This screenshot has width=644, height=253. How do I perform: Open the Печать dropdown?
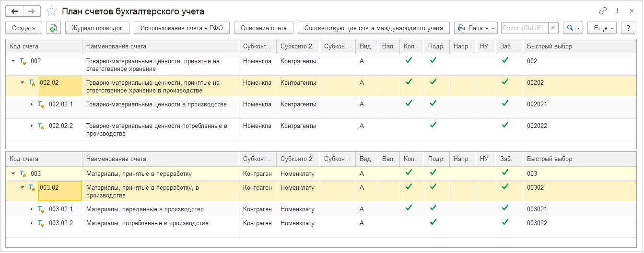[476, 28]
